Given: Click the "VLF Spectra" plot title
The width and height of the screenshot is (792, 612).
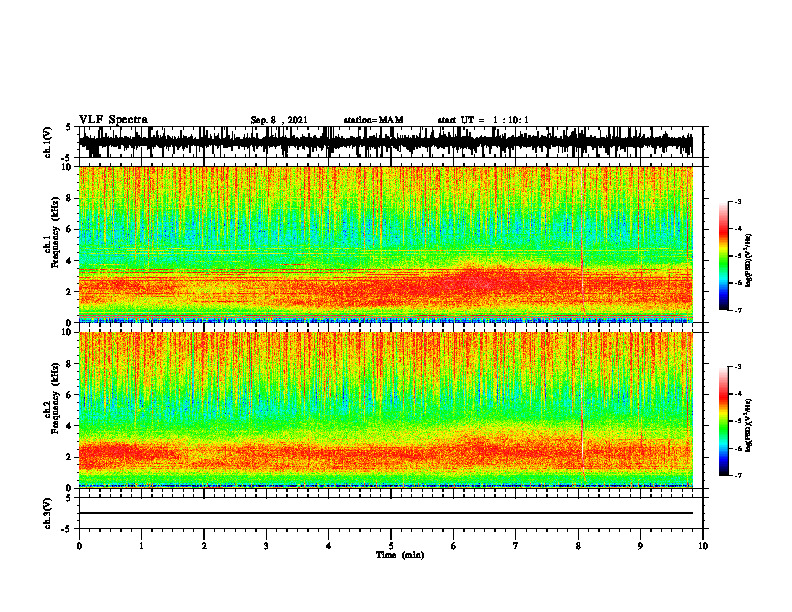Looking at the screenshot, I should click(x=113, y=120).
